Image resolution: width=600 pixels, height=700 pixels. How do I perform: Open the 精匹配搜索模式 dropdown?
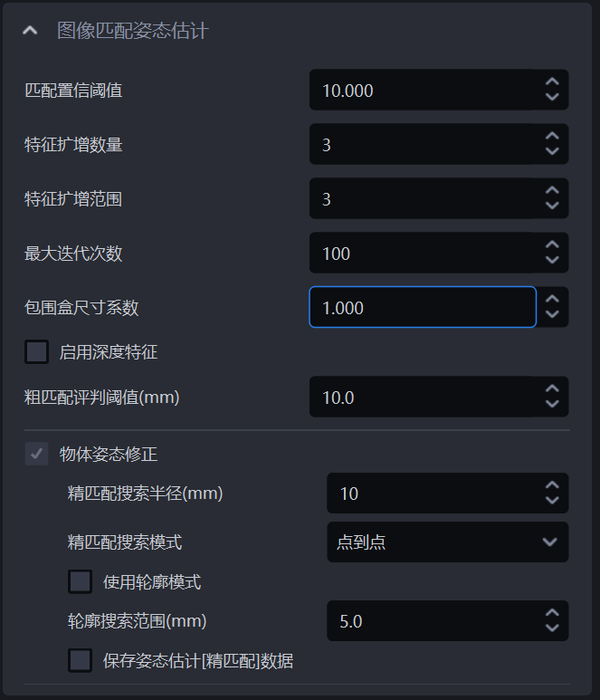[x=447, y=542]
